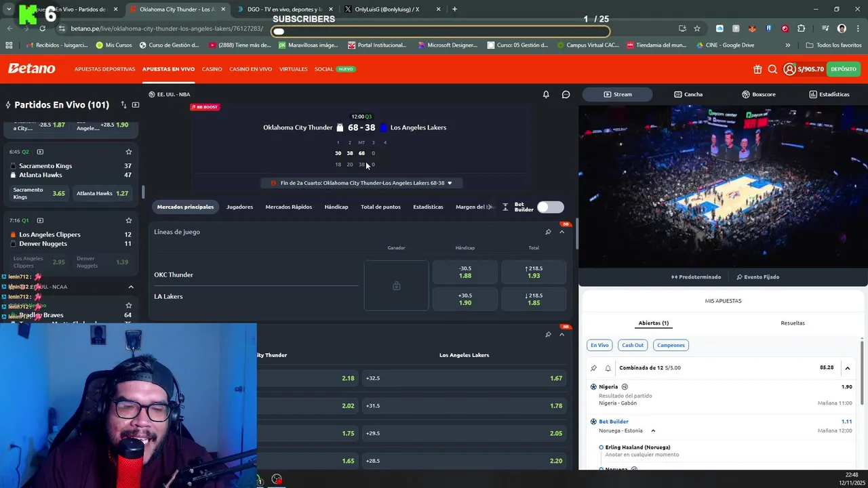Select Atlanta Hawks odds 1.27
Viewport: 868px width, 488px height.
coord(102,193)
